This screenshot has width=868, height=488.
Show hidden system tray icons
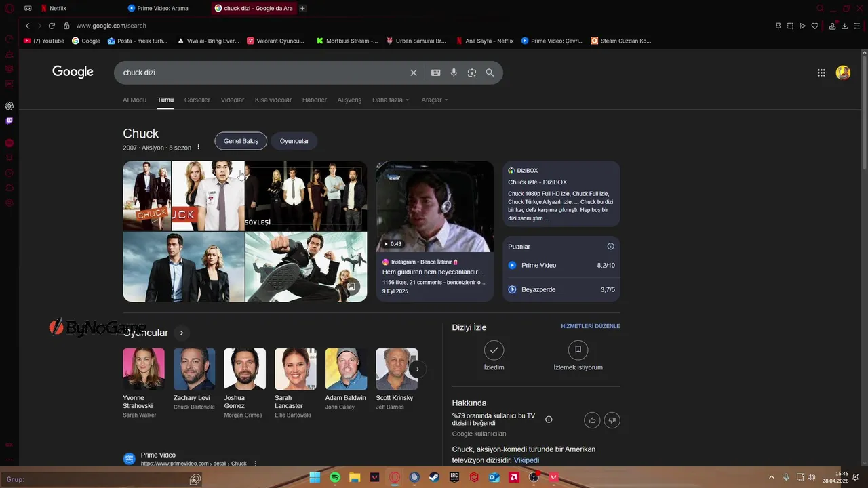click(x=771, y=477)
